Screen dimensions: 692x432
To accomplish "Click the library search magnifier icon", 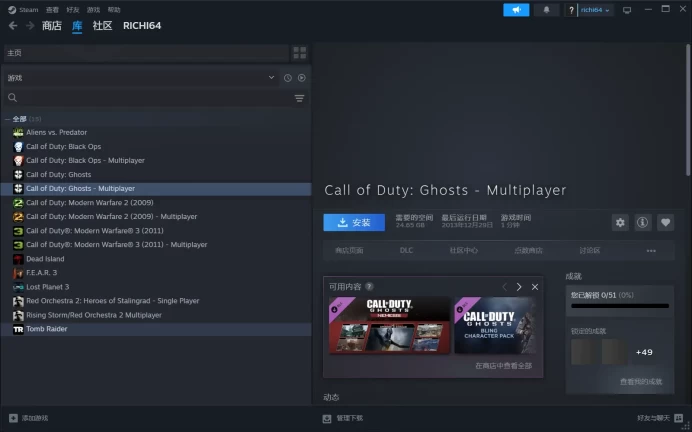I will 12,98.
